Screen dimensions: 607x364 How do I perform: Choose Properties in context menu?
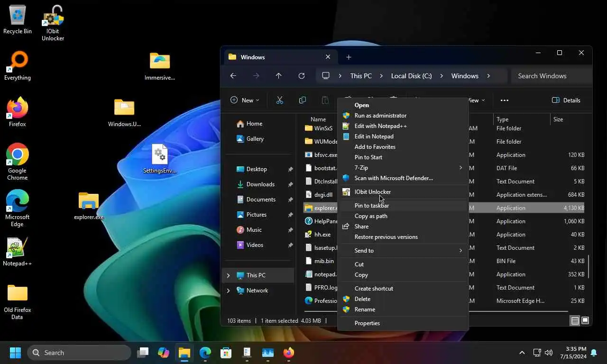403,323
